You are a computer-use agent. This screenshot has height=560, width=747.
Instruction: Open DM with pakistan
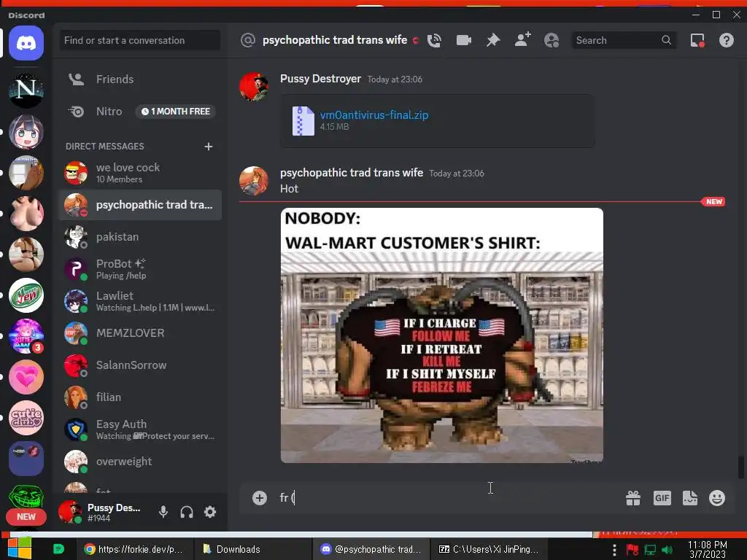tap(140, 237)
